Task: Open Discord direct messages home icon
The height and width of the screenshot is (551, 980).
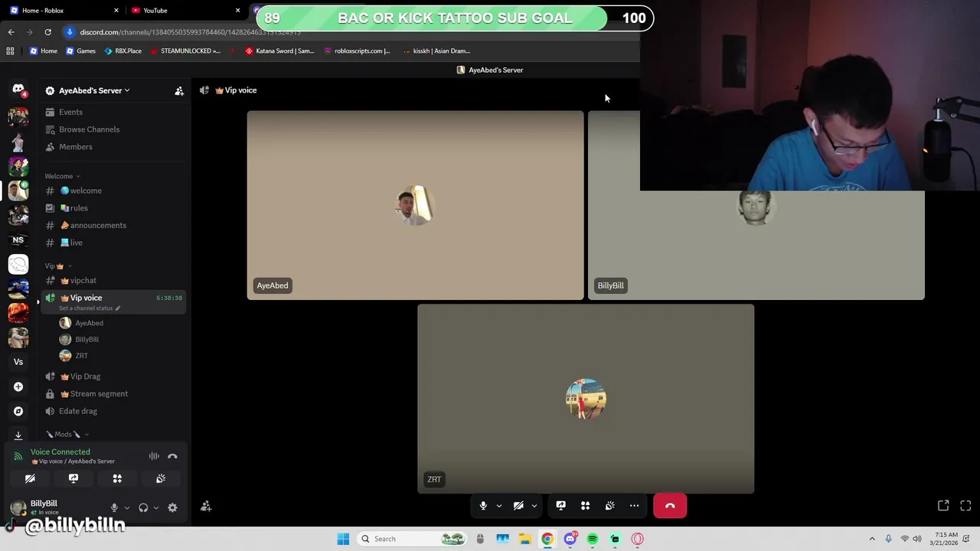Action: (x=18, y=90)
